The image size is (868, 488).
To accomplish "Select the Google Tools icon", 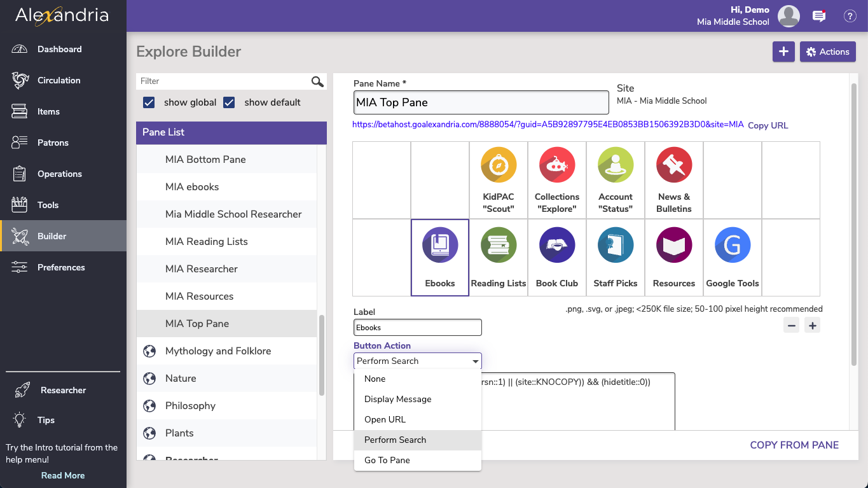I will coord(733,245).
